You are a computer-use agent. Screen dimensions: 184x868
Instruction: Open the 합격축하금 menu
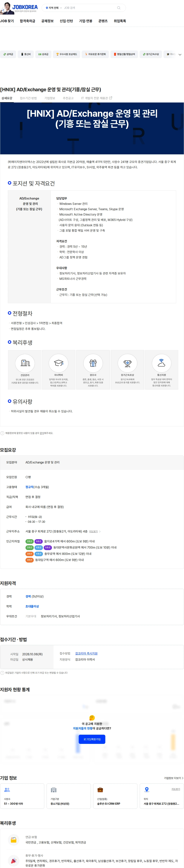point(27,21)
